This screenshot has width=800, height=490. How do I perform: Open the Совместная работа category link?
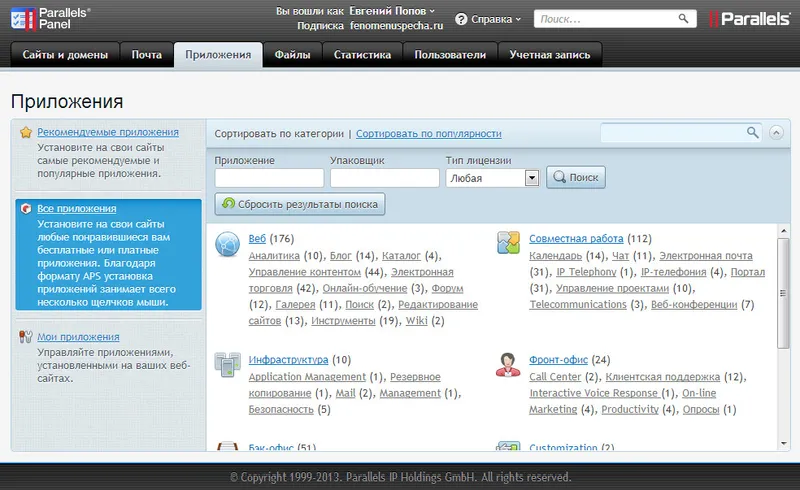point(576,238)
